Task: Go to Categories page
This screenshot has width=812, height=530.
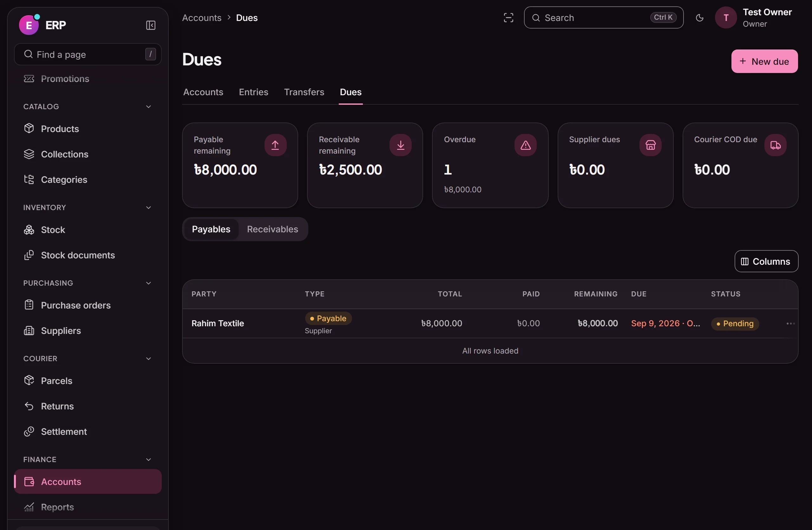Action: (x=88, y=180)
